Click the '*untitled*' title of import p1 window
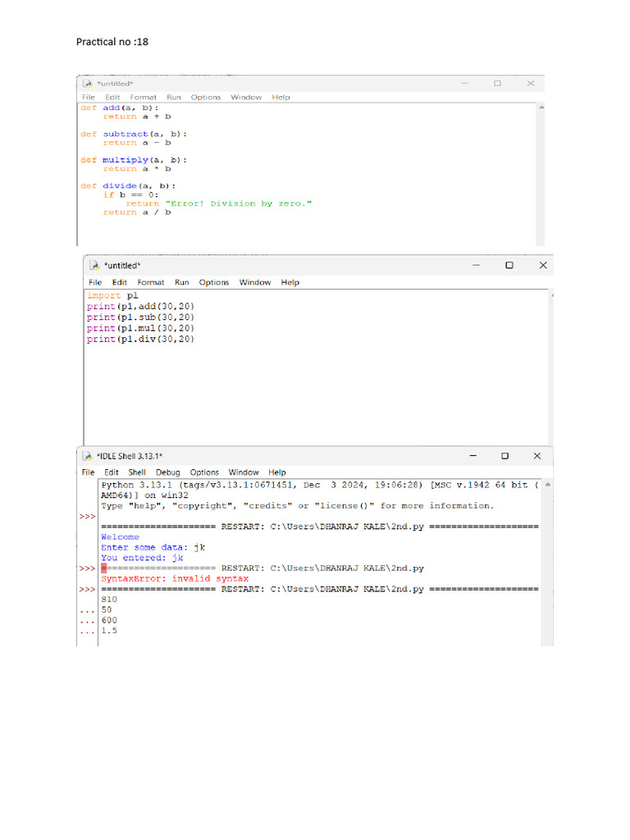Image resolution: width=630 pixels, height=840 pixels. tap(122, 265)
